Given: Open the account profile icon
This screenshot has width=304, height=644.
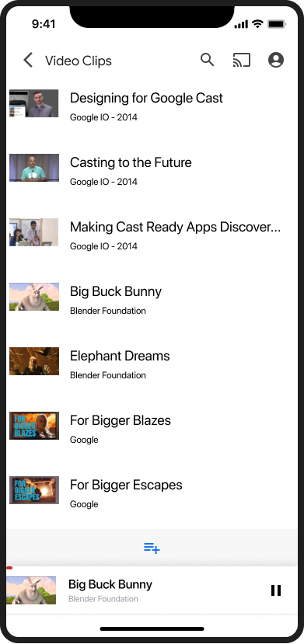Looking at the screenshot, I should click(276, 60).
